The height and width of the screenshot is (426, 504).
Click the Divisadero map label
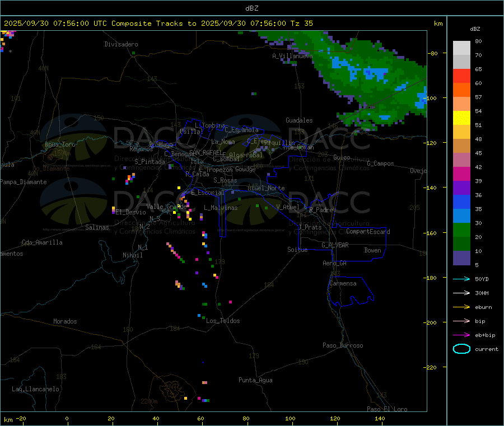(x=121, y=44)
